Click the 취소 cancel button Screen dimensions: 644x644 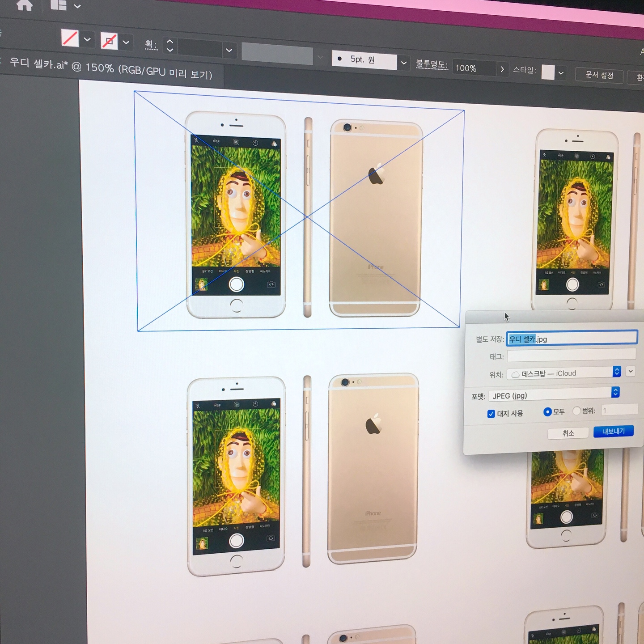pyautogui.click(x=568, y=433)
